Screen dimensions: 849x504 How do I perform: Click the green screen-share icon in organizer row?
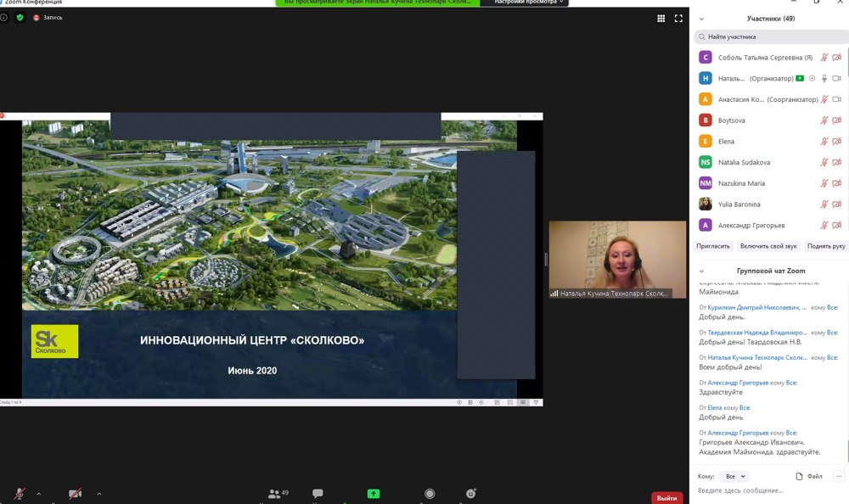(800, 79)
